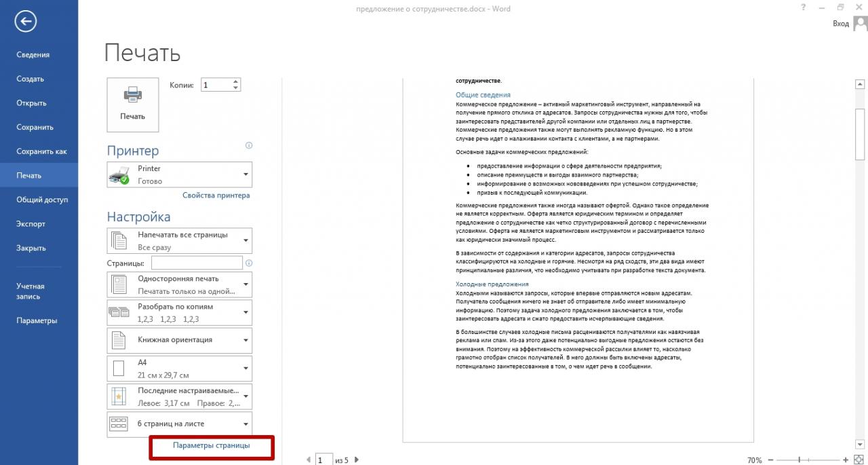
Task: Click info icon beside pages field
Action: [x=249, y=263]
